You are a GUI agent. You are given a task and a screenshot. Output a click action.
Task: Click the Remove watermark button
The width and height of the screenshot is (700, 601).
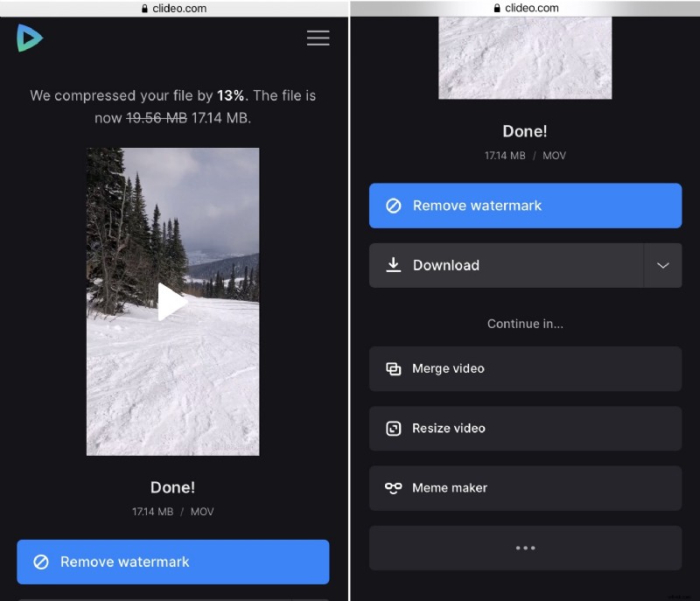525,206
